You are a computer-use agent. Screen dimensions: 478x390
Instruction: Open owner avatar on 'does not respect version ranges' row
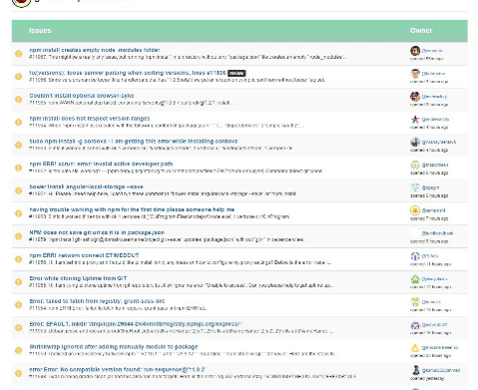tap(415, 119)
